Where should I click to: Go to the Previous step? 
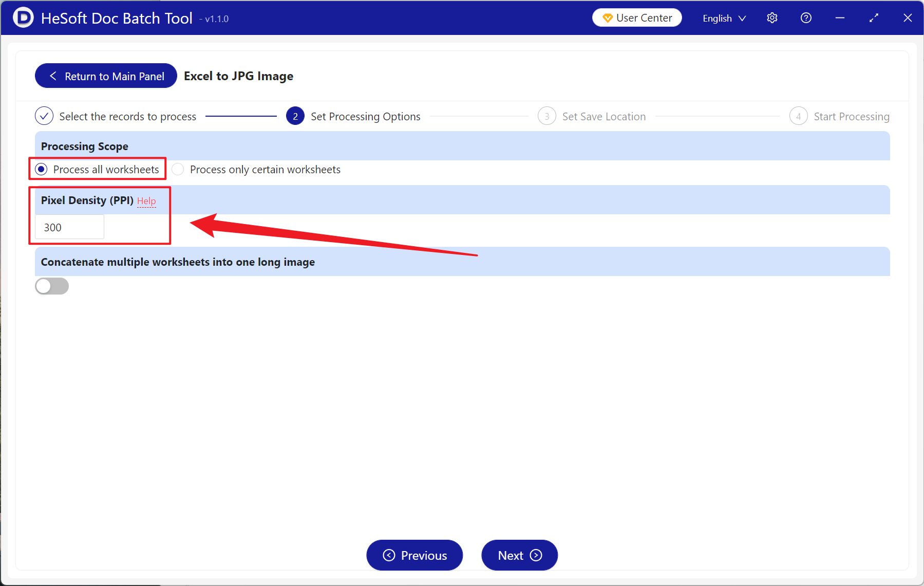click(414, 555)
